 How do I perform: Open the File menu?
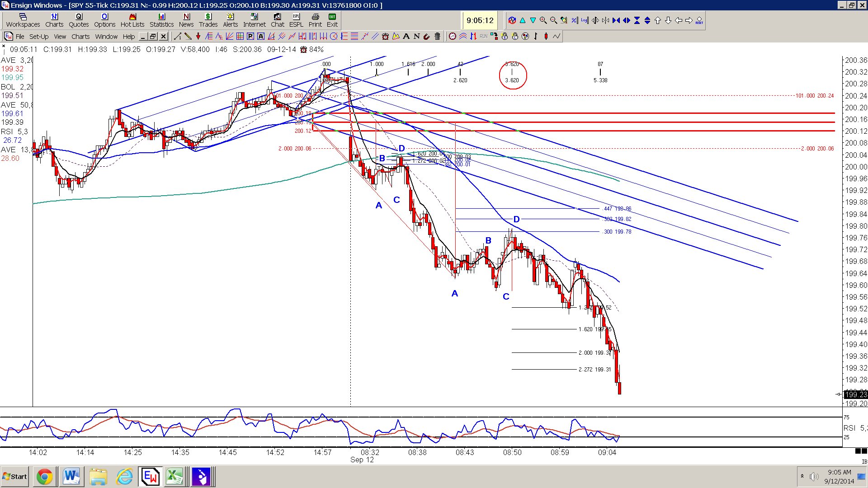click(20, 37)
